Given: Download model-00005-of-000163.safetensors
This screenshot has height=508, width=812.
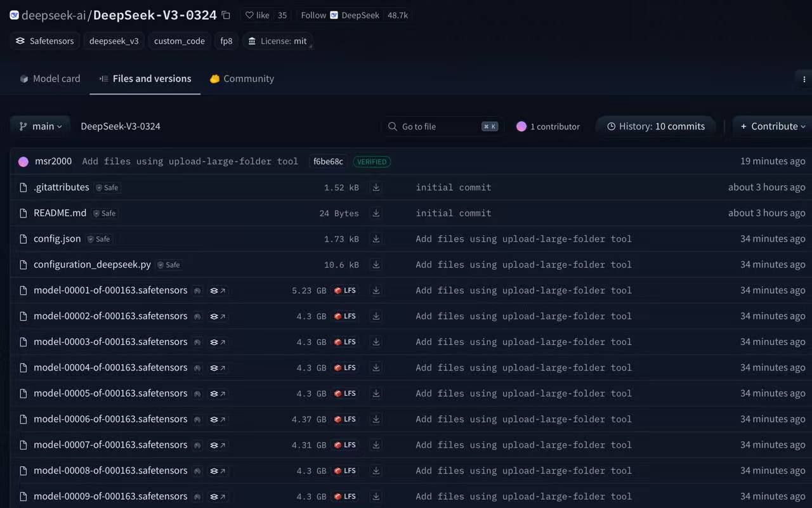Looking at the screenshot, I should pyautogui.click(x=376, y=393).
